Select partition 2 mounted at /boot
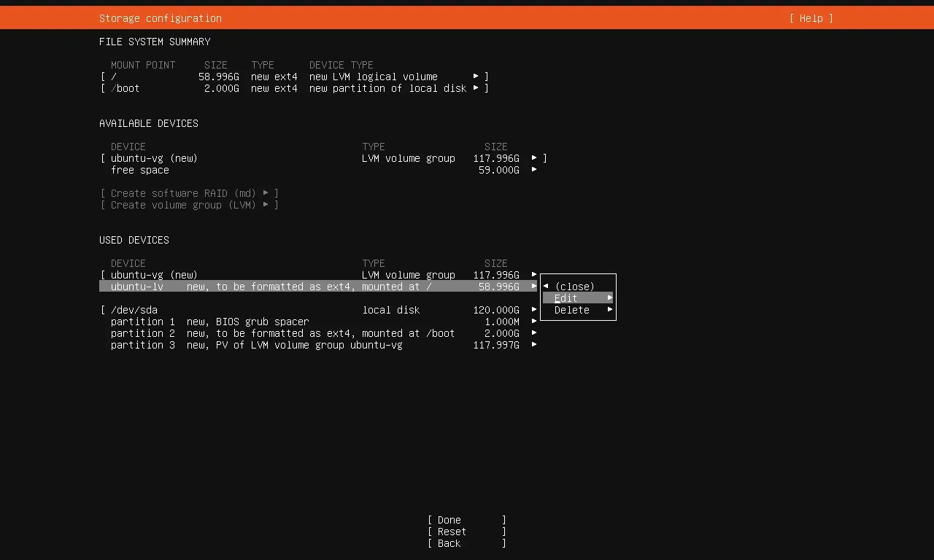 coord(323,333)
